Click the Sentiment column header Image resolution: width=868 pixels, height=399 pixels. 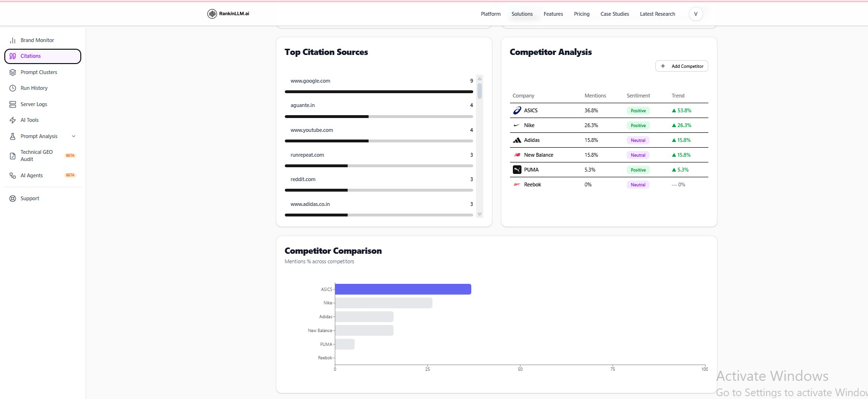coord(638,96)
